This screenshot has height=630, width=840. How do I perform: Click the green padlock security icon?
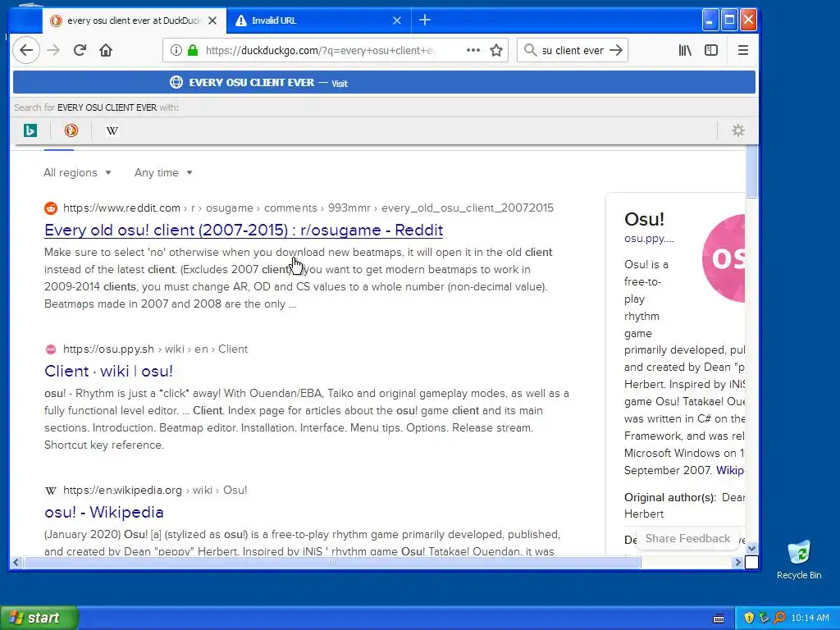[x=193, y=50]
